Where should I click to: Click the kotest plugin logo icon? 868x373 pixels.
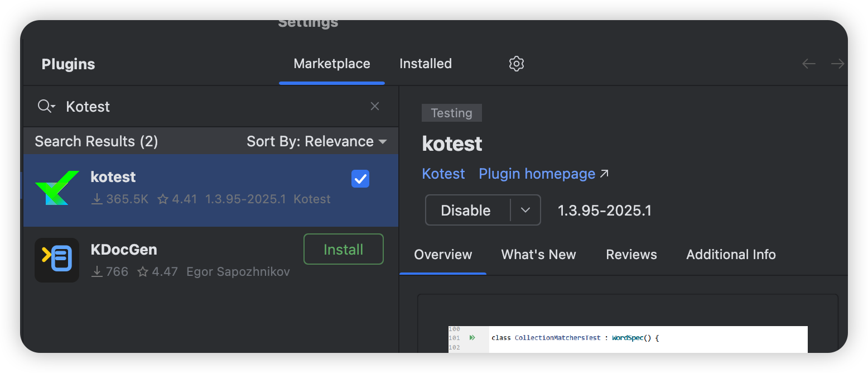pyautogui.click(x=57, y=188)
